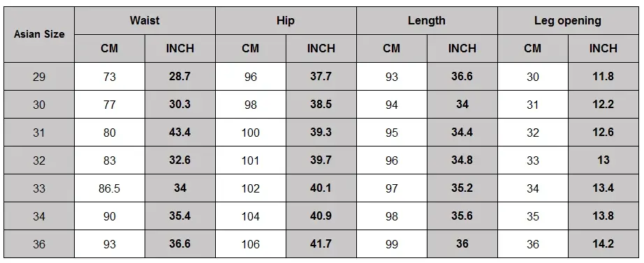Screen dimensions: 644x263
Task: Select waist inch value 28.7
Action: point(180,77)
